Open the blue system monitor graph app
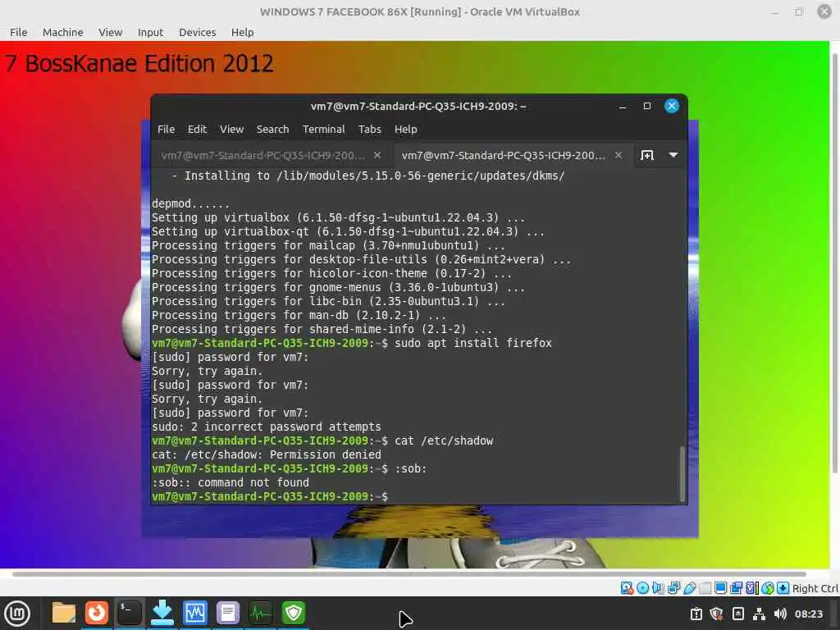Viewport: 840px width, 630px height. 194,613
